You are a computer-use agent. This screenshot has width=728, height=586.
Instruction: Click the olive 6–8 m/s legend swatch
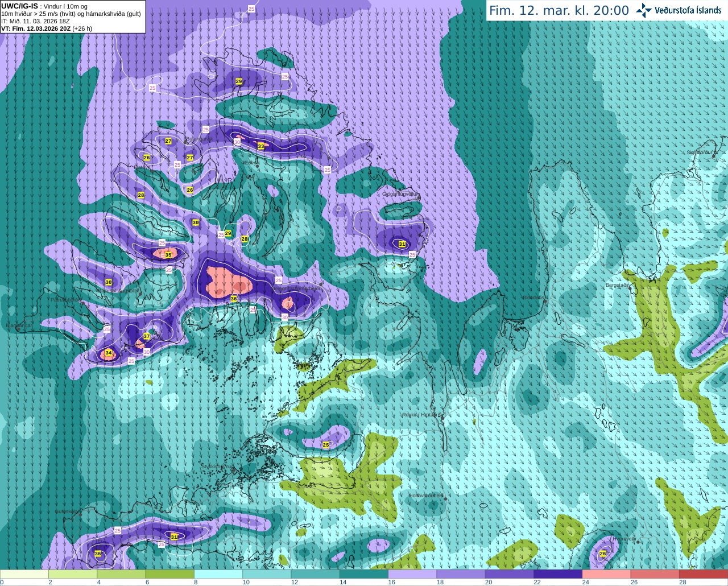pyautogui.click(x=170, y=574)
